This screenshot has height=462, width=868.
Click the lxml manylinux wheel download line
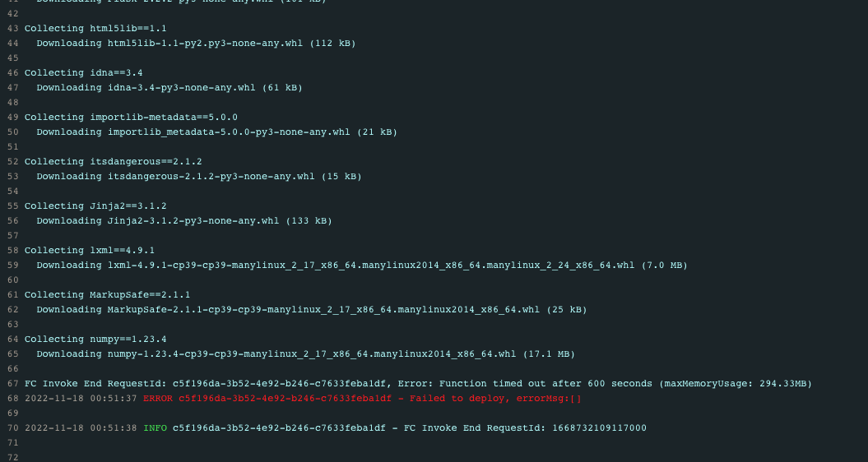[362, 265]
